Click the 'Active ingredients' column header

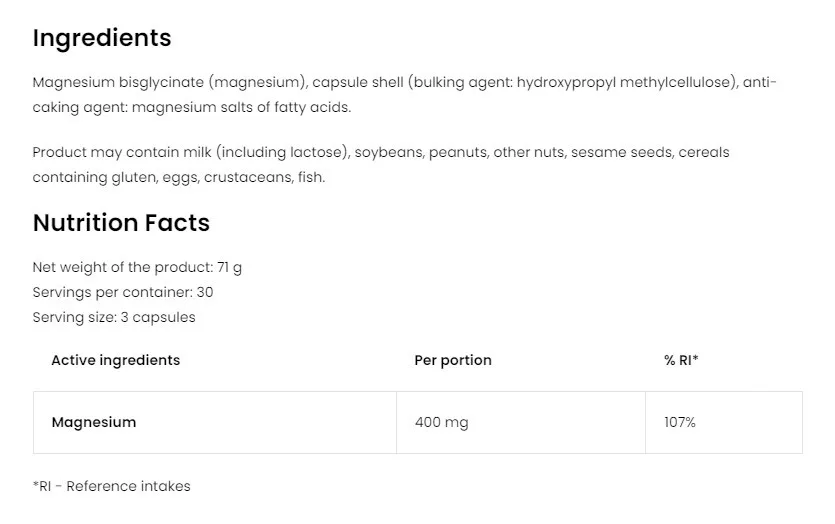coord(115,360)
